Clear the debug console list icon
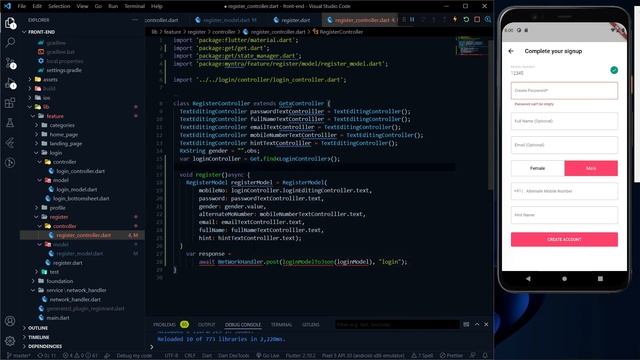This screenshot has width=640, height=360. click(466, 324)
